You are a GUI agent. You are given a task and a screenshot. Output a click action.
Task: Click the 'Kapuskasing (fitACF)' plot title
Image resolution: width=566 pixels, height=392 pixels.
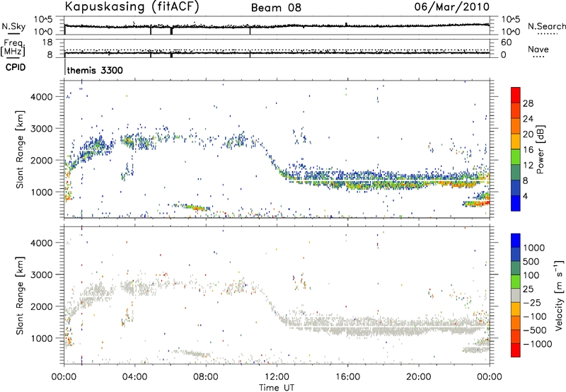[132, 7]
